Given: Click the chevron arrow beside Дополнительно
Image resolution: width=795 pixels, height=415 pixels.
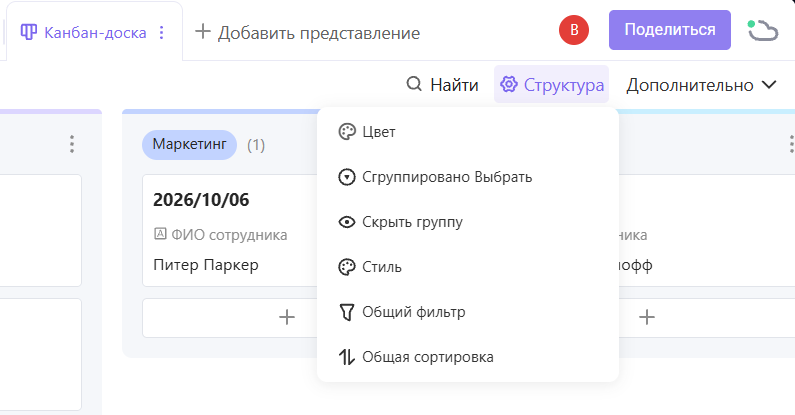Looking at the screenshot, I should click(x=769, y=85).
